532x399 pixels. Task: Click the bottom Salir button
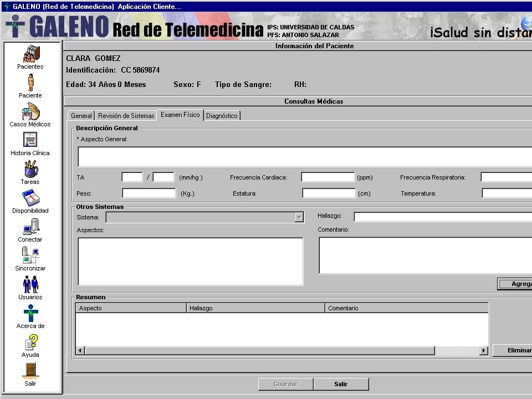point(341,384)
